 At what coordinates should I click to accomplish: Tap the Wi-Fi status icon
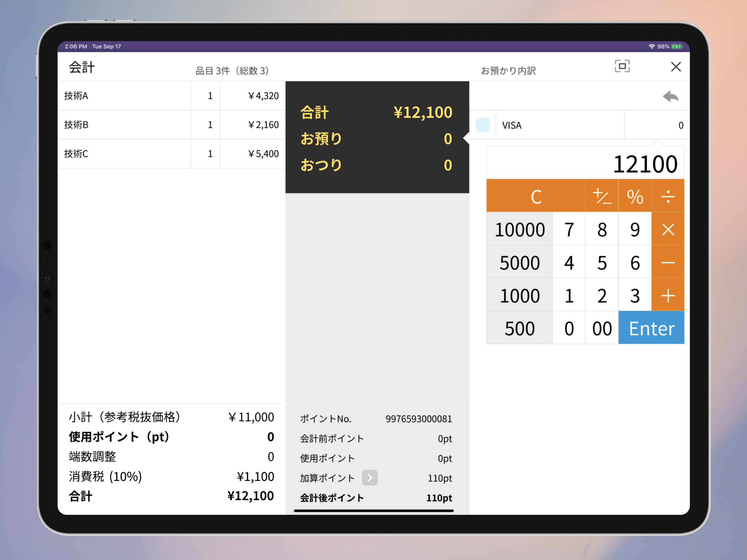[x=651, y=46]
